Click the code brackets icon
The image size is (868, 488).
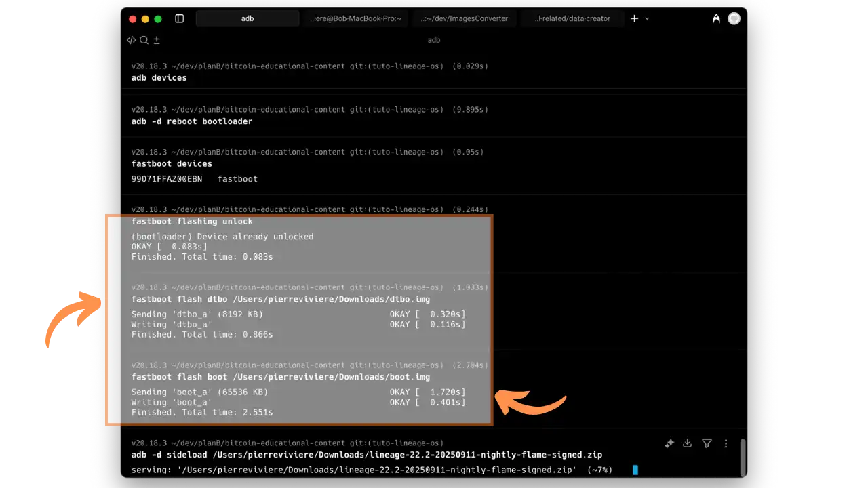(132, 40)
